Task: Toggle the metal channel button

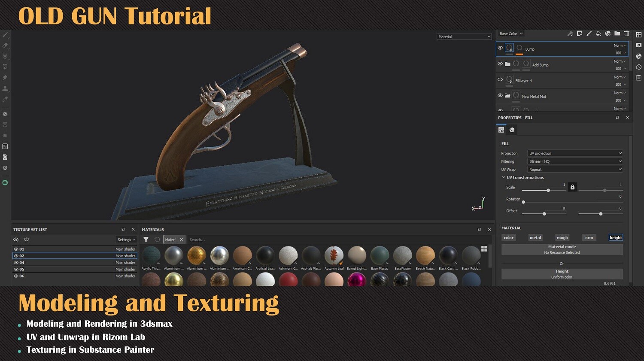Action: click(535, 237)
